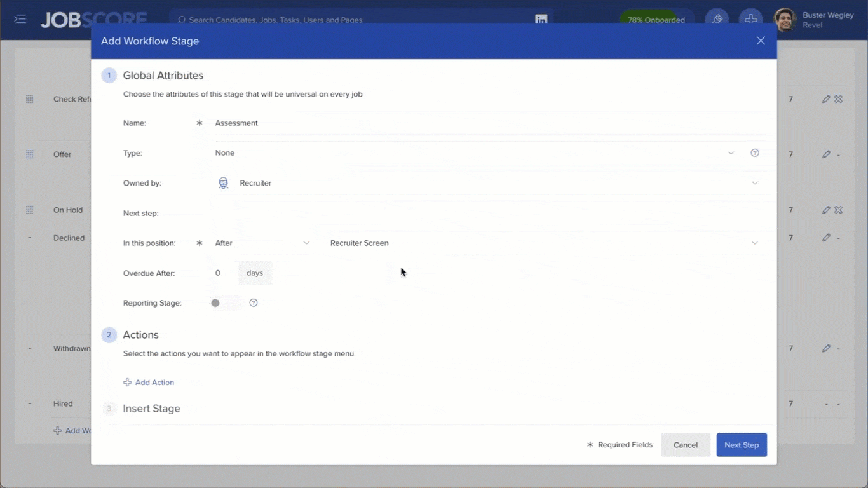The width and height of the screenshot is (868, 488).
Task: Click the Reporting Stage help icon
Action: 254,303
